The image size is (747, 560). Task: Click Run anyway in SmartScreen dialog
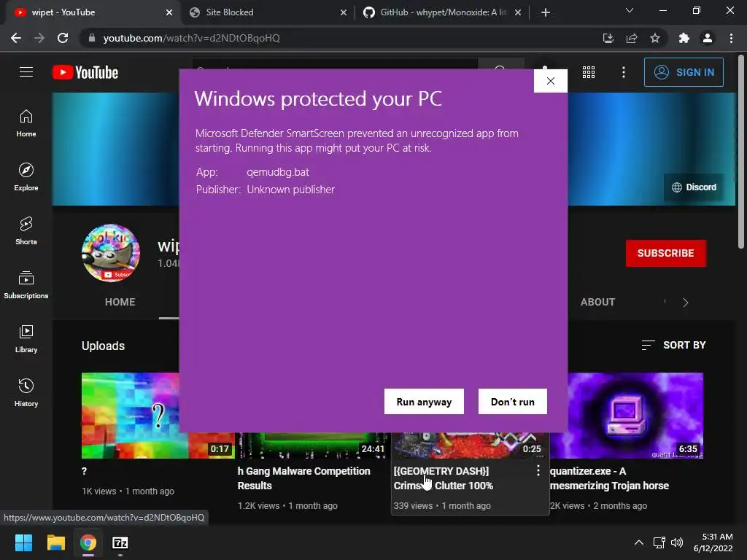click(x=424, y=402)
